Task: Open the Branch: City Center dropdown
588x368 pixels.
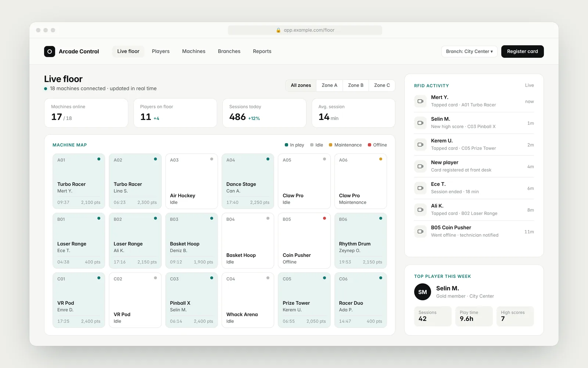Action: (x=469, y=52)
